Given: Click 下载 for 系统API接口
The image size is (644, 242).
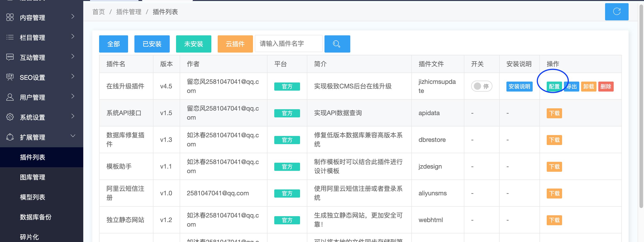Looking at the screenshot, I should pos(554,113).
